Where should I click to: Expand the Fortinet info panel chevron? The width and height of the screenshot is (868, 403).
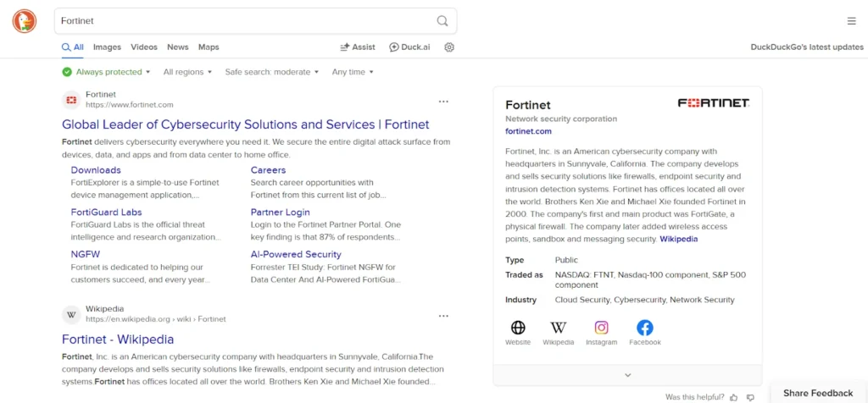pyautogui.click(x=627, y=375)
